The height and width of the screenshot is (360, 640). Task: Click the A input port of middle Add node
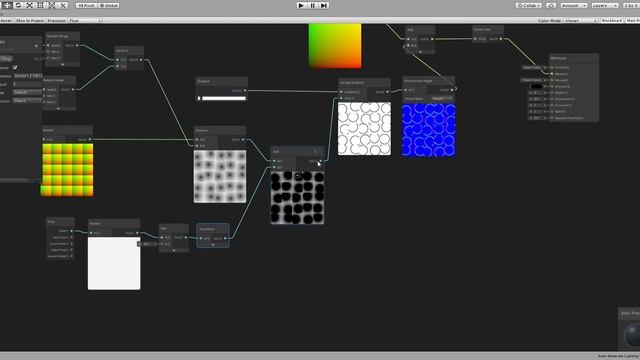[x=274, y=161]
